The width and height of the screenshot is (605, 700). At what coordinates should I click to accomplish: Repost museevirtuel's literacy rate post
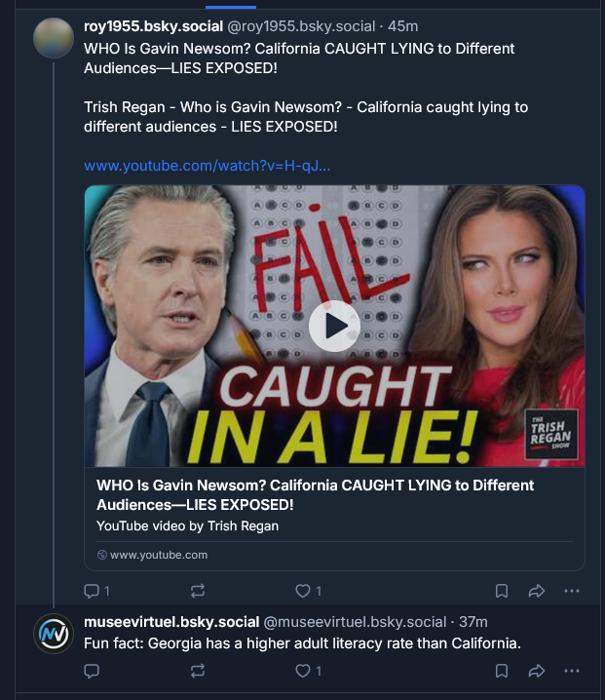point(198,671)
